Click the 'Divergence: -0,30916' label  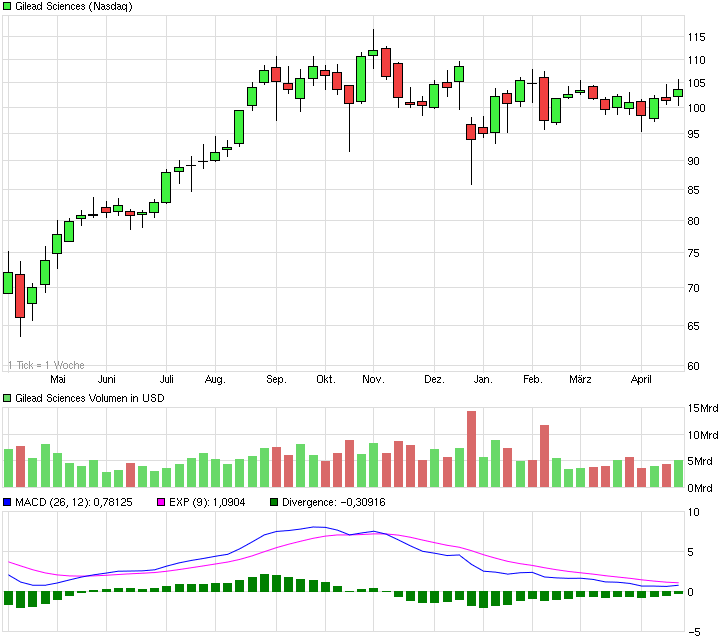click(x=334, y=502)
